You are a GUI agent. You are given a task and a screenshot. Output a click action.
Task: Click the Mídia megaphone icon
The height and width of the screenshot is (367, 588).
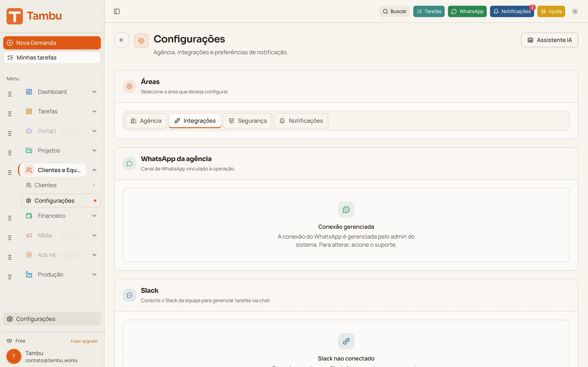tap(29, 235)
